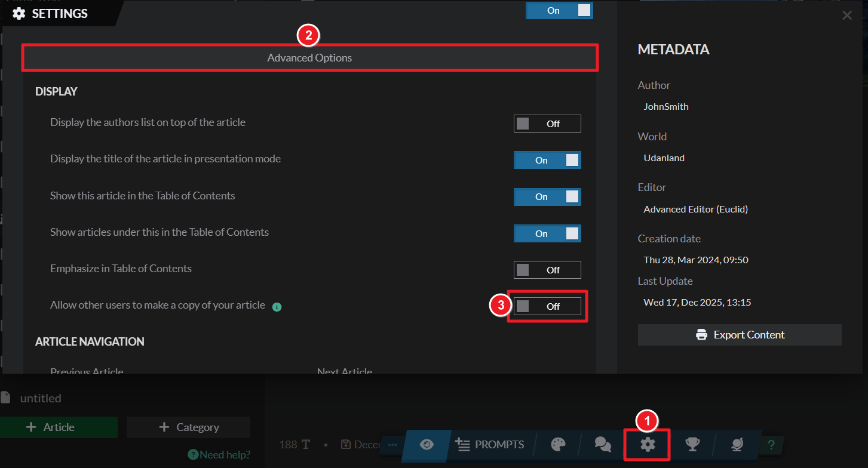This screenshot has width=868, height=468.
Task: Click the ARTICLE NAVIGATION heading
Action: click(x=90, y=342)
